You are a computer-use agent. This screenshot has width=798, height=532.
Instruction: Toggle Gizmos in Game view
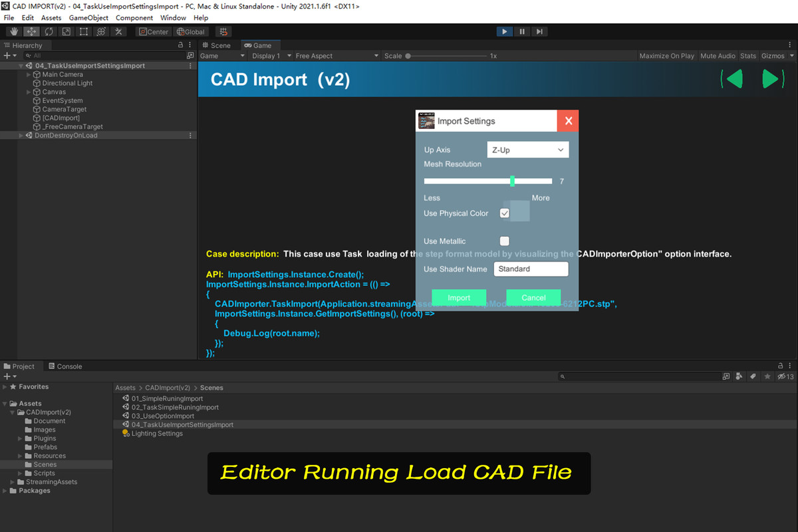(x=773, y=56)
